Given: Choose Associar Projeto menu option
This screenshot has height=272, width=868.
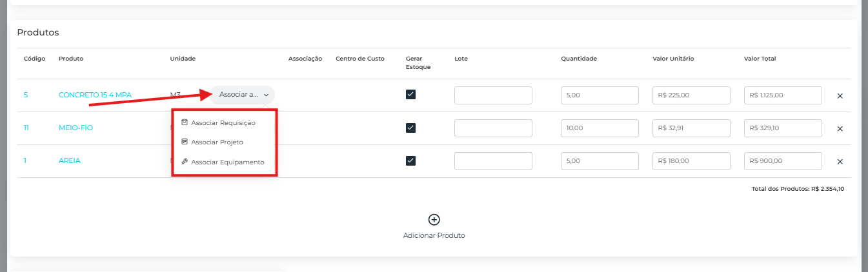Looking at the screenshot, I should click(217, 142).
